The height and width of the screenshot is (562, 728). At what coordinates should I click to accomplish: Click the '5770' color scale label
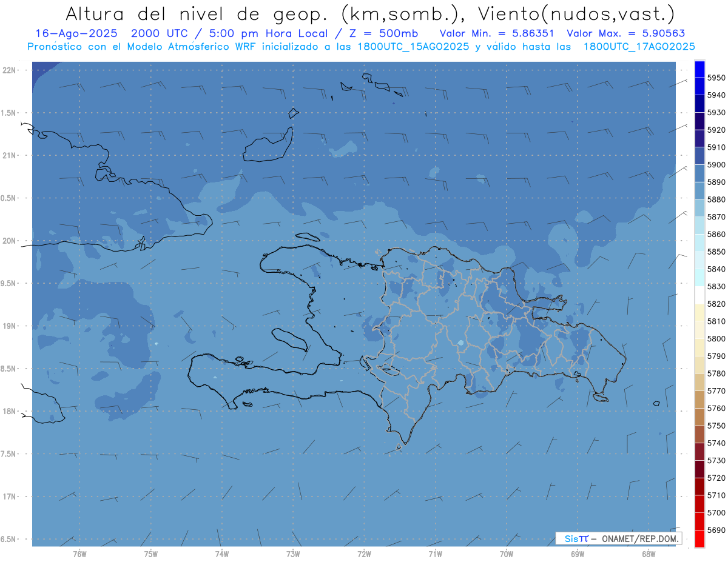[716, 390]
